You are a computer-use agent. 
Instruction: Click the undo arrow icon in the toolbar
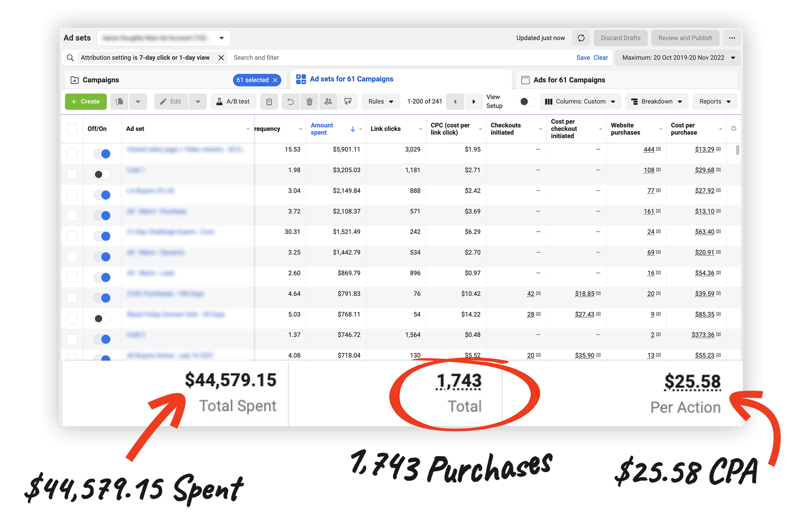[x=291, y=102]
